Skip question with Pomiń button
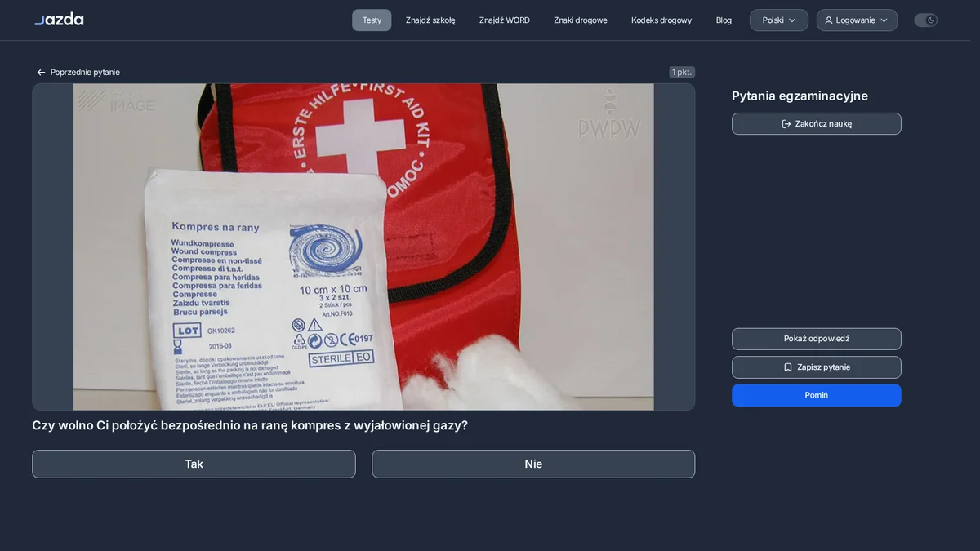Screen dimensions: 980x551 (817, 395)
